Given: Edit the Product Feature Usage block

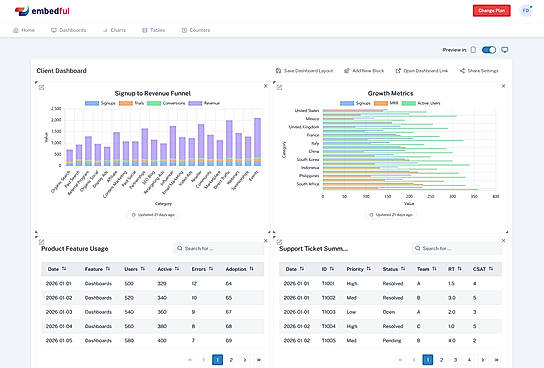Looking at the screenshot, I should [41, 242].
